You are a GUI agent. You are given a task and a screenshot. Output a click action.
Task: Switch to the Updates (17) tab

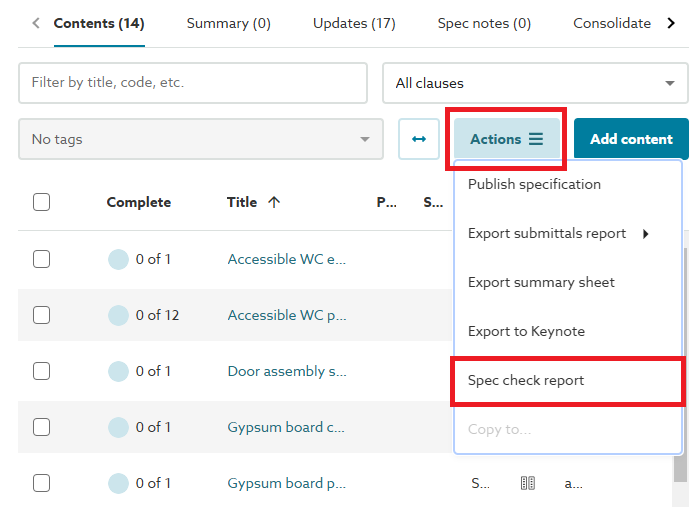354,23
